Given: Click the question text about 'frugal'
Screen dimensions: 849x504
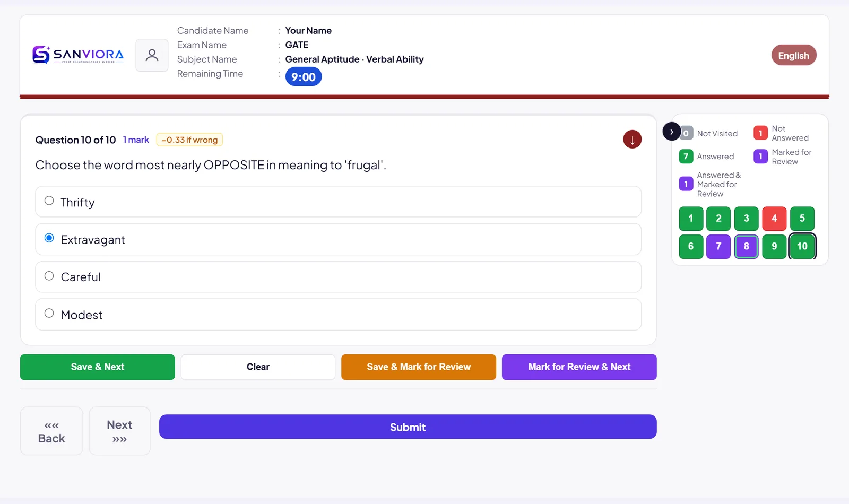Looking at the screenshot, I should tap(211, 165).
